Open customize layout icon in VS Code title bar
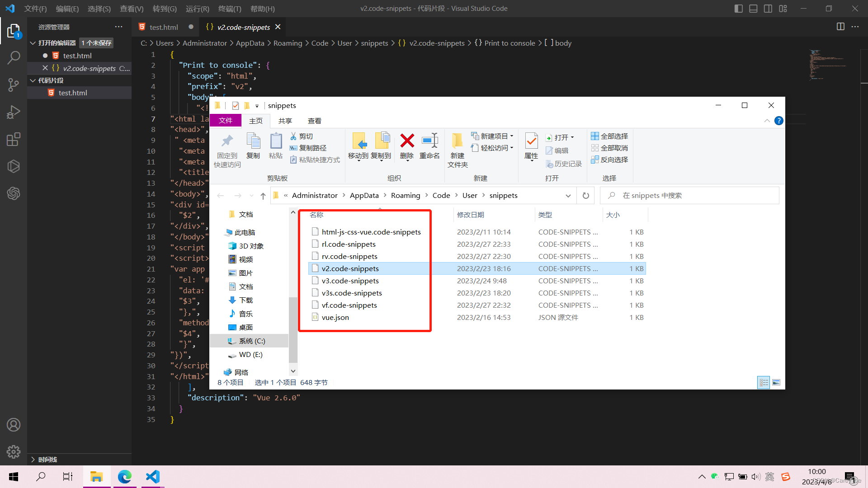Screen dimensions: 868x488 point(783,9)
